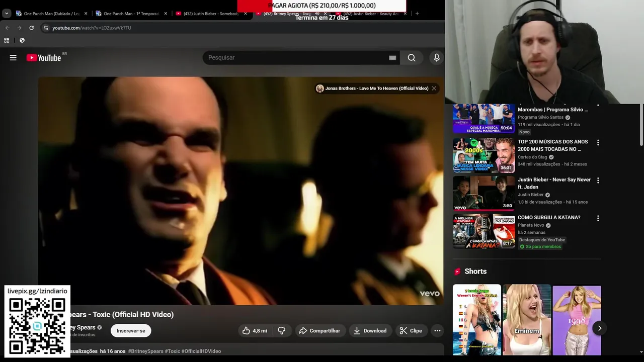
Task: Open the #BritneySpears hashtag link
Action: point(145,351)
